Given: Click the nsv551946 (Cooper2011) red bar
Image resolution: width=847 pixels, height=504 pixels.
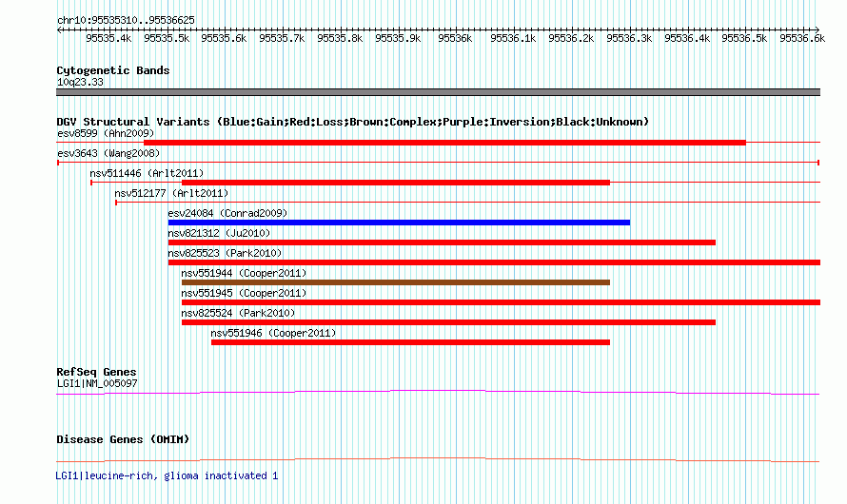Looking at the screenshot, I should [x=410, y=342].
